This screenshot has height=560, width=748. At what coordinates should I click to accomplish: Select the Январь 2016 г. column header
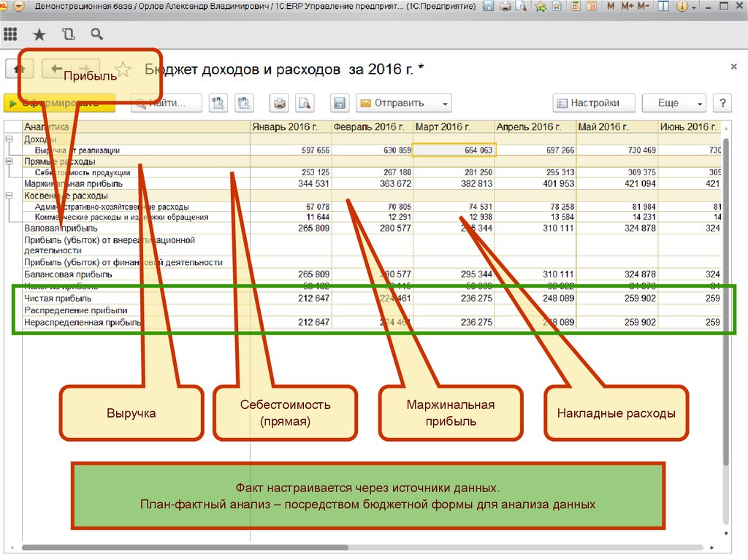pyautogui.click(x=291, y=127)
